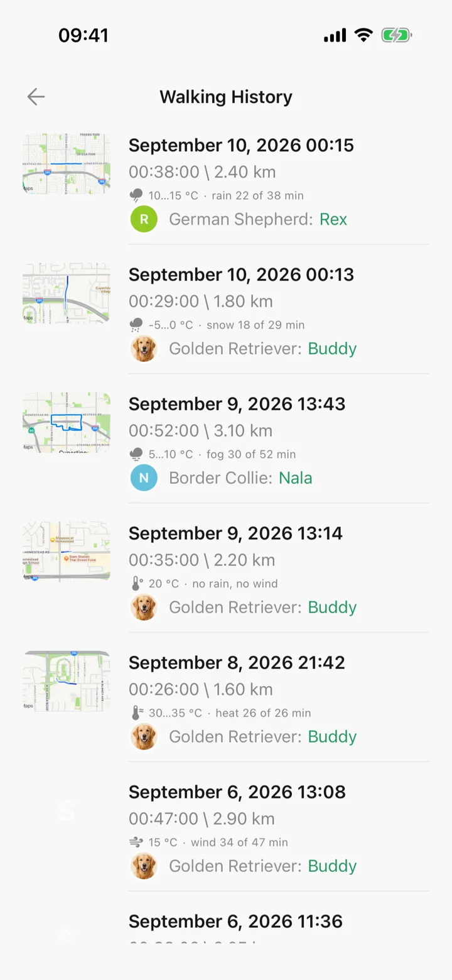Tap the fog weather icon

pyautogui.click(x=136, y=454)
